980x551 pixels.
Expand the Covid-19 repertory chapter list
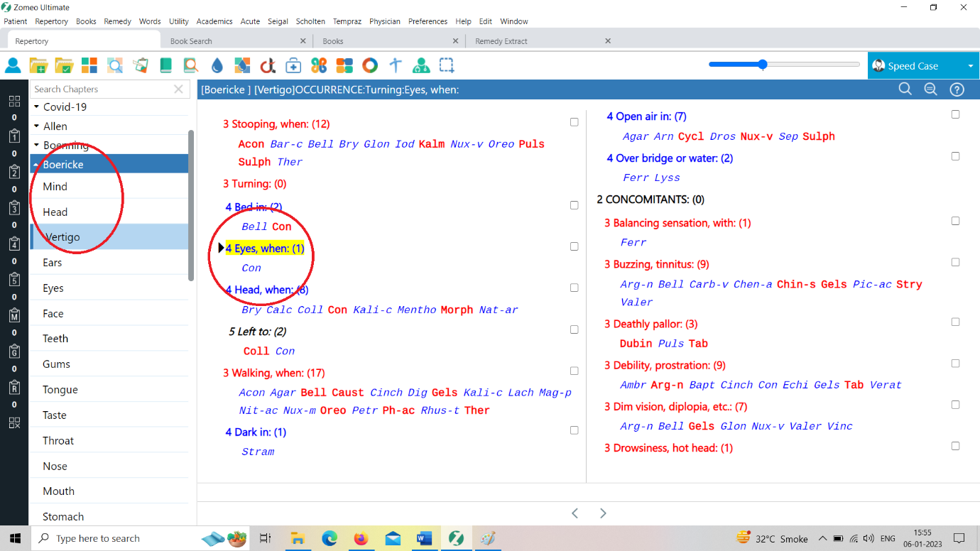(37, 107)
